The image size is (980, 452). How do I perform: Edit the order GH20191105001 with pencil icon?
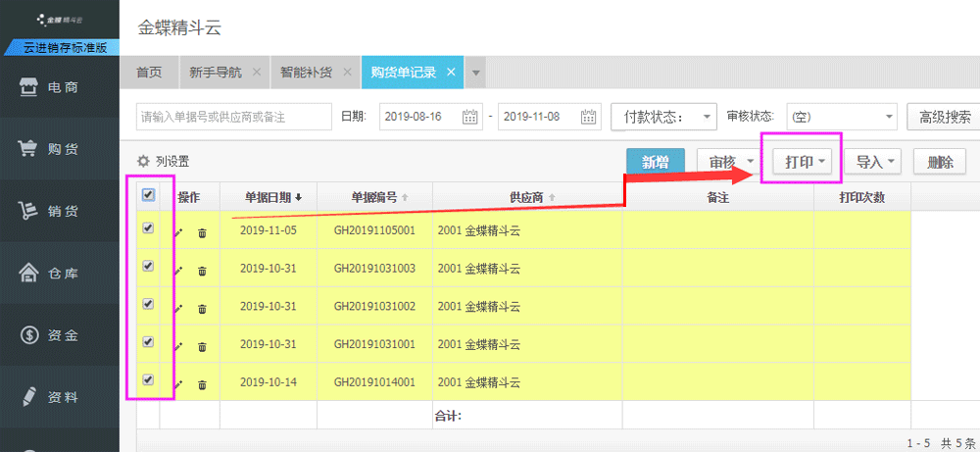[178, 232]
